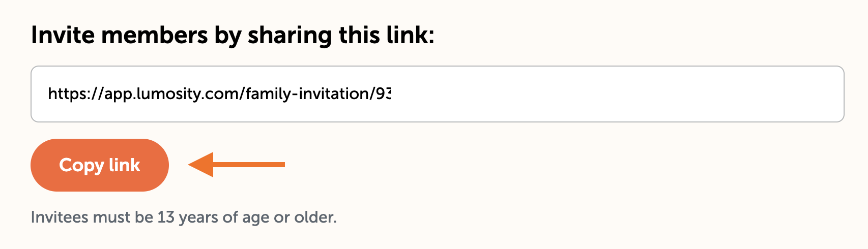Click "13 years of age" in the footnote

pyautogui.click(x=211, y=217)
